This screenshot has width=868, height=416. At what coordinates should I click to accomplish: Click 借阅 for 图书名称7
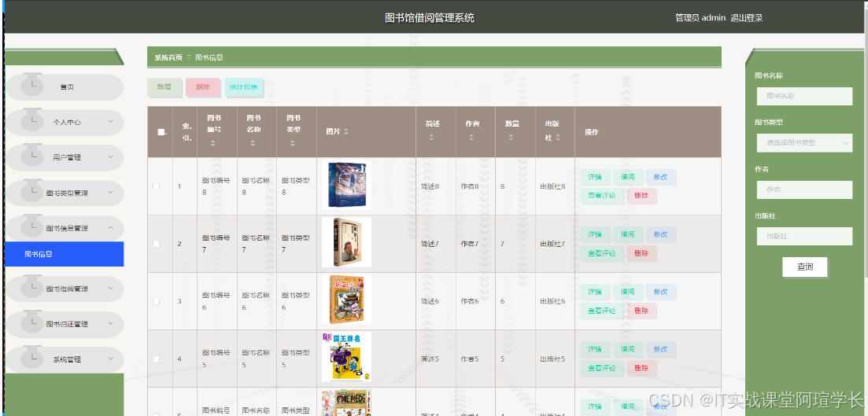pos(628,234)
